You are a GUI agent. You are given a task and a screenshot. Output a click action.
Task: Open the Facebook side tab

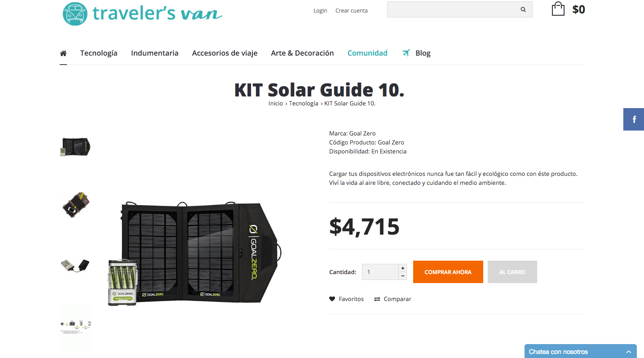pyautogui.click(x=634, y=119)
